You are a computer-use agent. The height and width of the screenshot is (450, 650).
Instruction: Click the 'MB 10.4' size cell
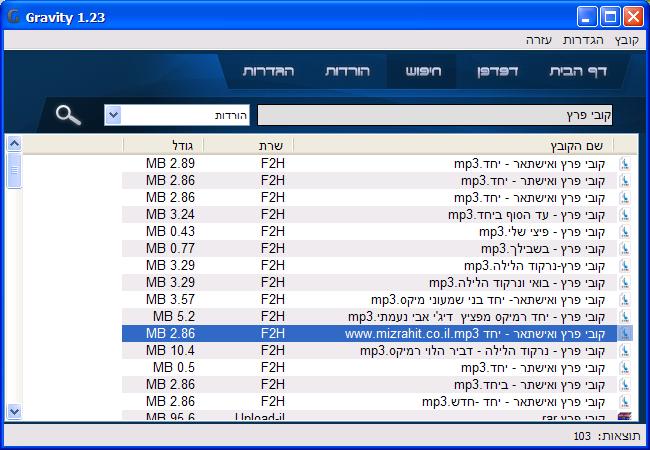(x=170, y=351)
